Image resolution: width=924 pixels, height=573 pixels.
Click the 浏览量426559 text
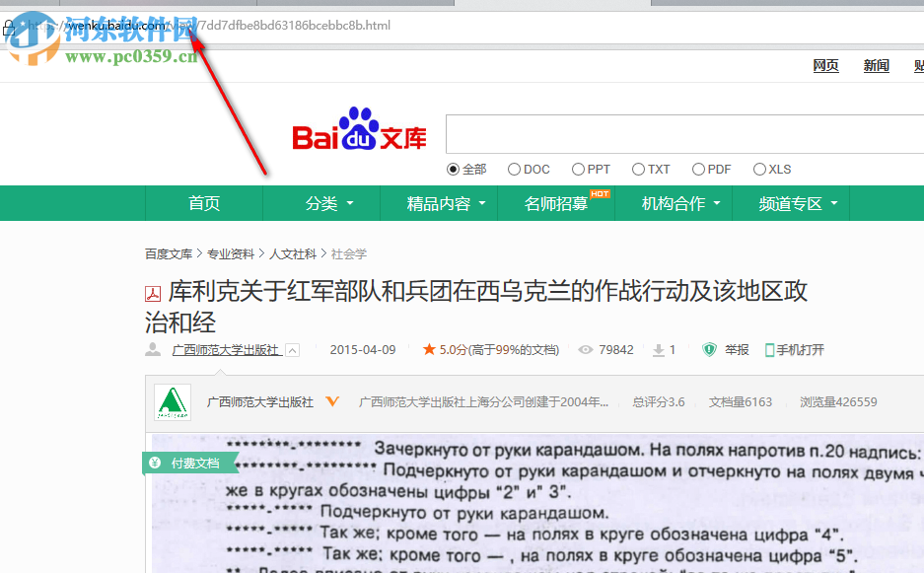click(838, 402)
